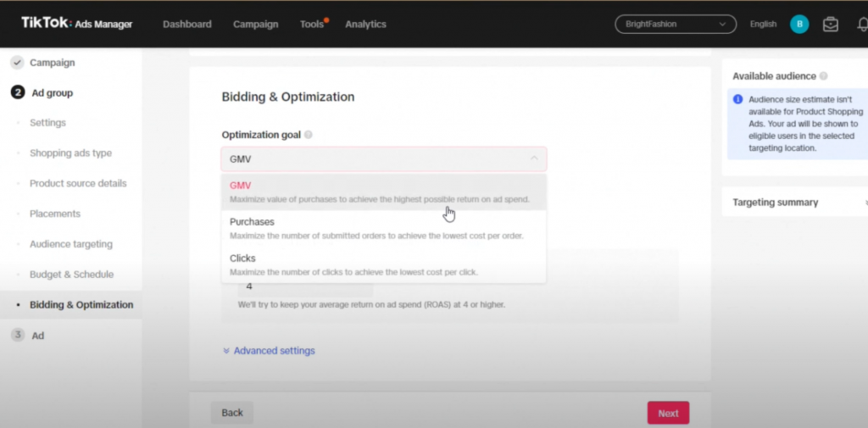Expand Advanced settings section
Viewport: 868px width, 428px height.
click(x=269, y=351)
